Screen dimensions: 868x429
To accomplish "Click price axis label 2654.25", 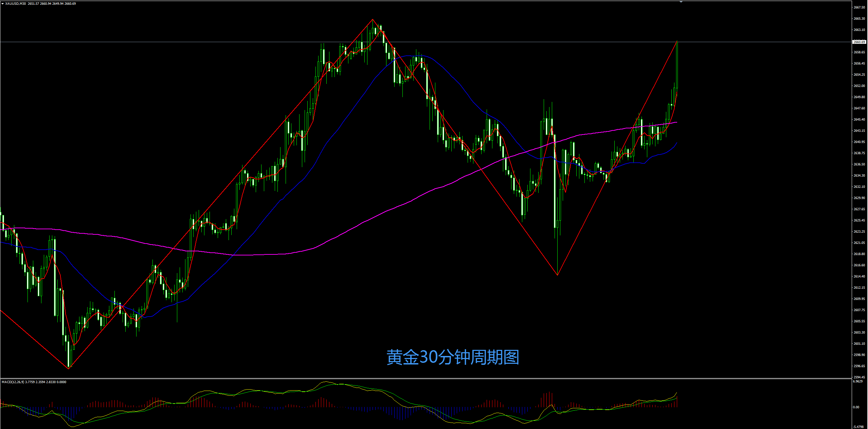I will tap(859, 75).
